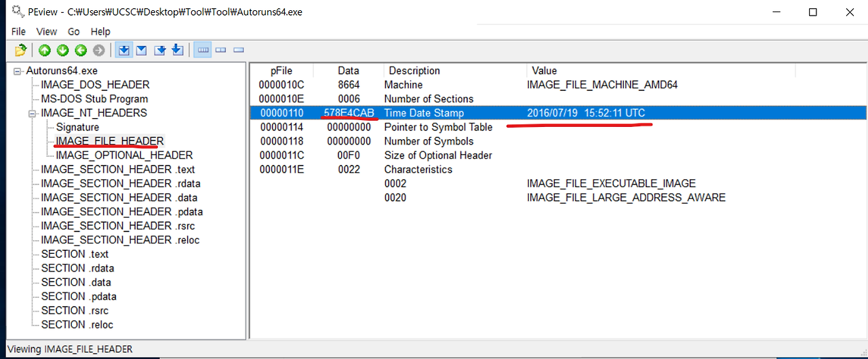The image size is (868, 359).
Task: Click the Open file folder icon
Action: (x=20, y=50)
